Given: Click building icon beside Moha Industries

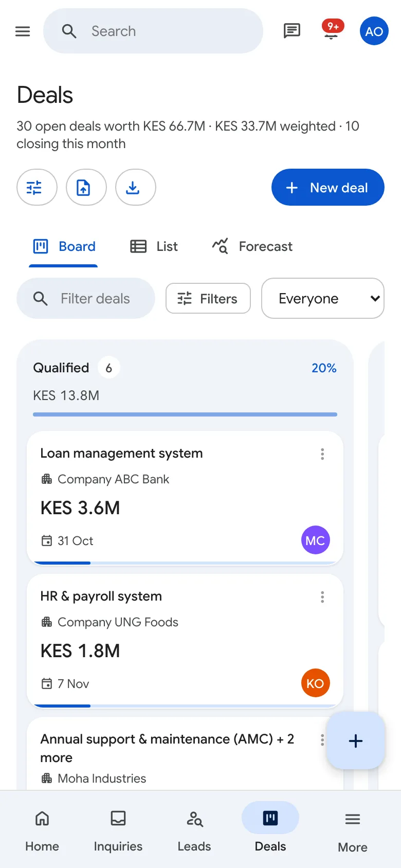Looking at the screenshot, I should (47, 779).
